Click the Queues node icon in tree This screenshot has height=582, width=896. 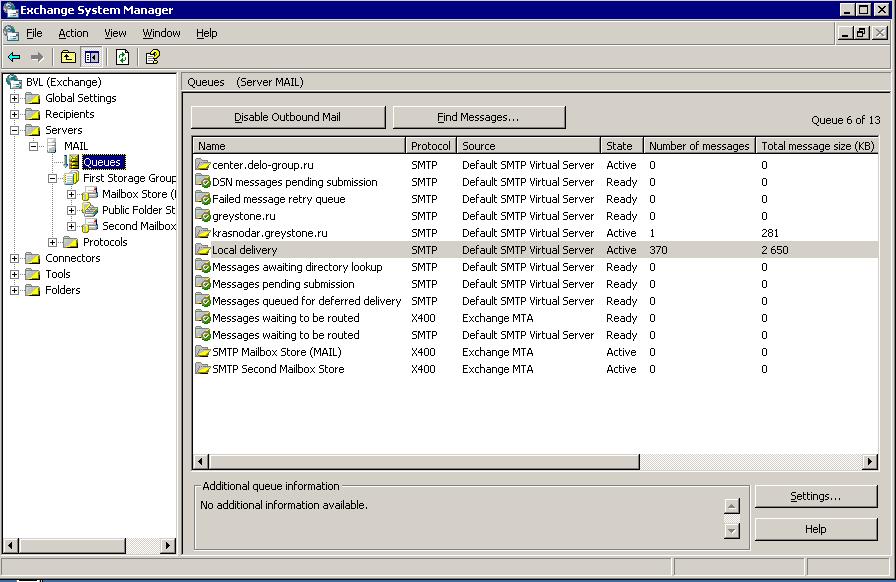[x=73, y=162]
